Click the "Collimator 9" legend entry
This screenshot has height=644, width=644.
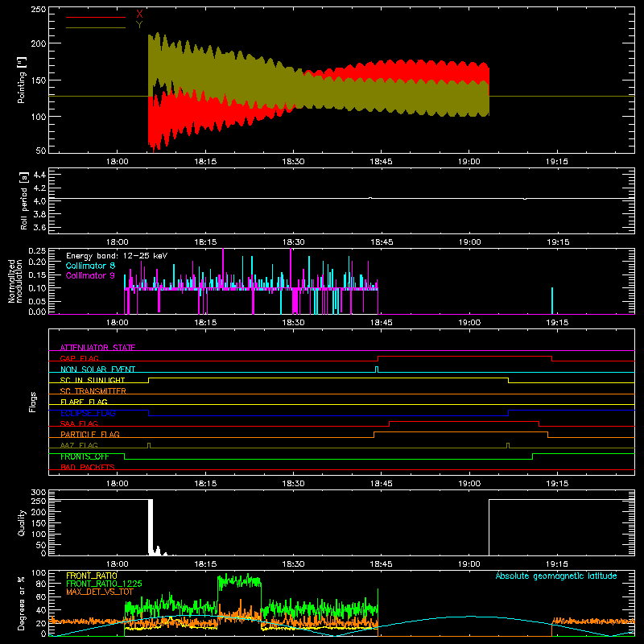90,275
